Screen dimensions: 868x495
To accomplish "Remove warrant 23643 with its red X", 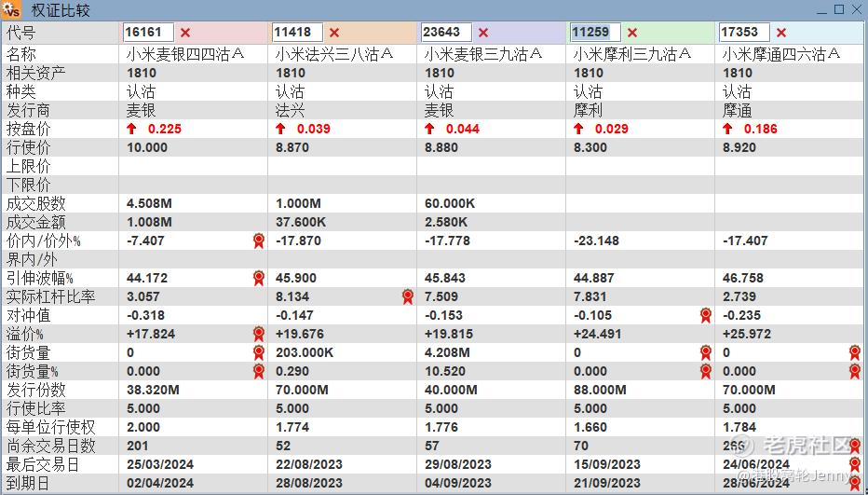I will (x=483, y=33).
